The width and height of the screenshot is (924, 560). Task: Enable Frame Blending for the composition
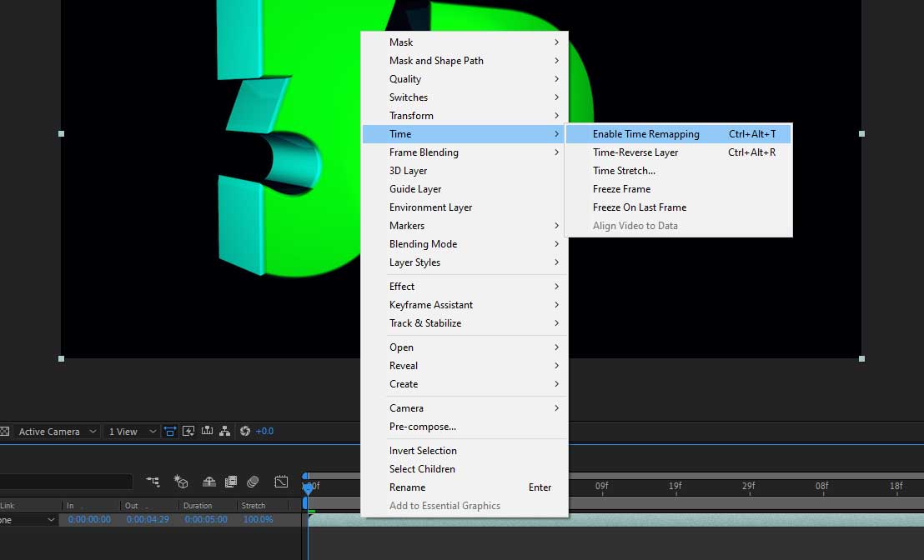pos(230,481)
